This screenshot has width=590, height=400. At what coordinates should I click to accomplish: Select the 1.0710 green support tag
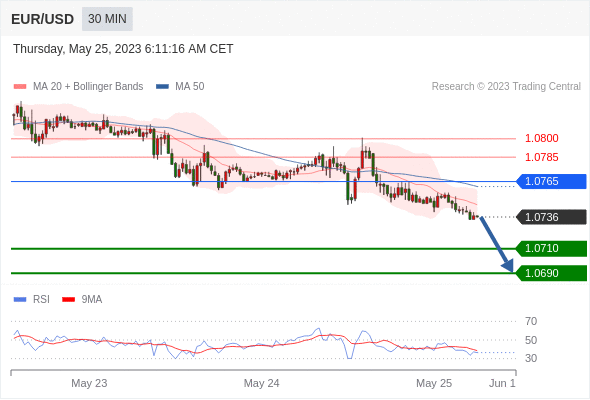pyautogui.click(x=551, y=248)
